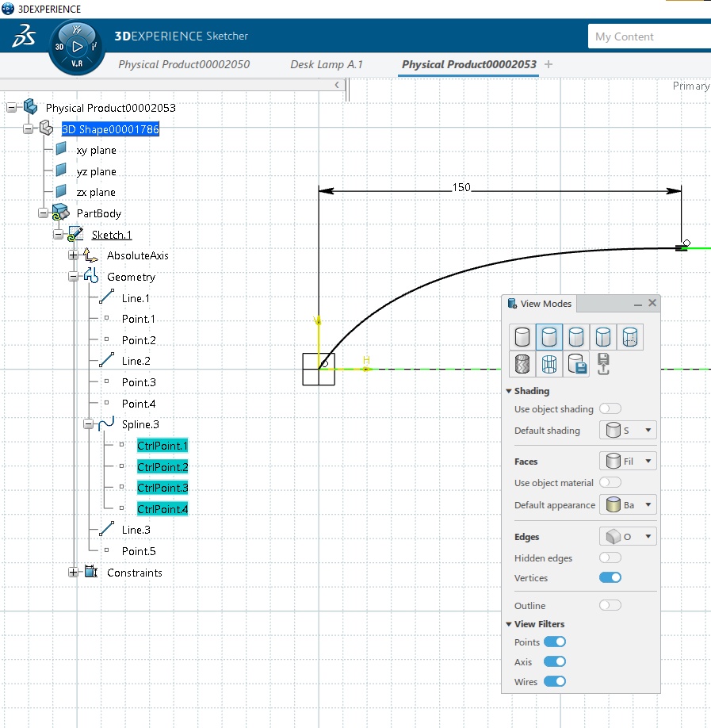
Task: Click the Physical Product00002053 root icon
Action: [x=31, y=107]
